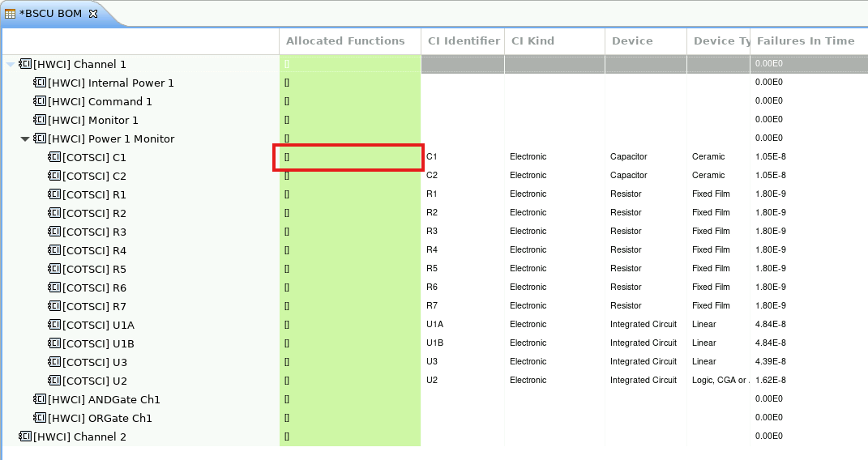Click the CI icon of Channel 1
The width and height of the screenshot is (868, 460).
point(25,64)
